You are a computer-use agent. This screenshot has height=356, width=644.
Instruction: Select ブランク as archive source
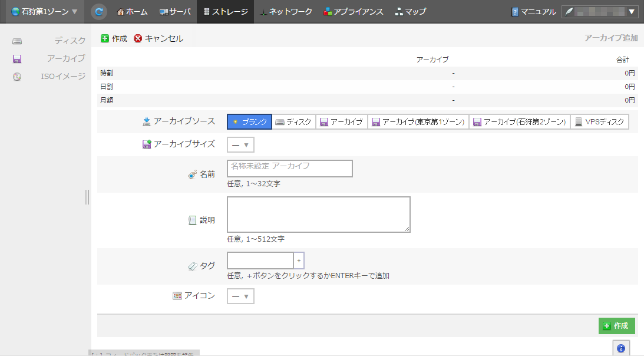(249, 122)
